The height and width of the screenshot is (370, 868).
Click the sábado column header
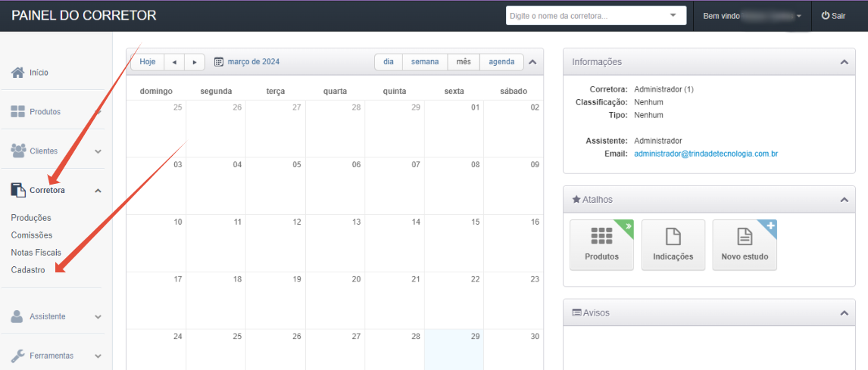[514, 92]
